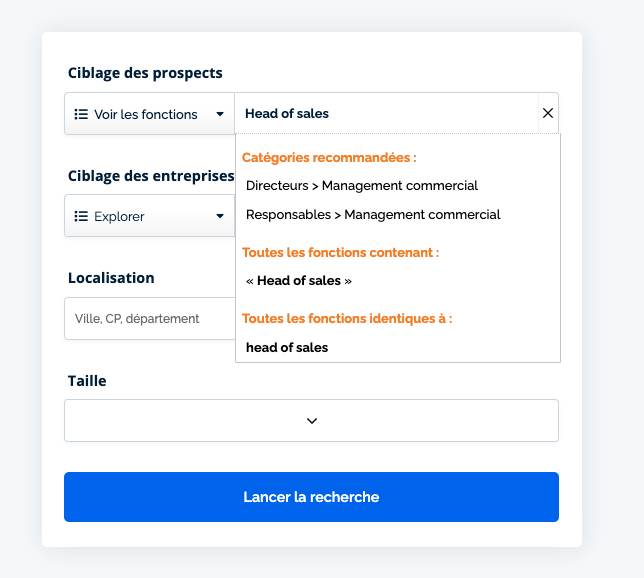Screen dimensions: 644x578
Task: Click the Toutes les fonctions identiques heading
Action: coord(347,318)
